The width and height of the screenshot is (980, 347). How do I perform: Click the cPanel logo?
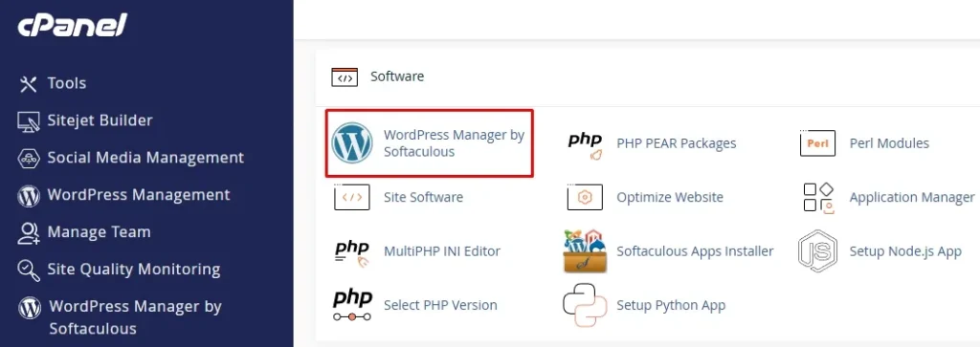click(x=72, y=26)
